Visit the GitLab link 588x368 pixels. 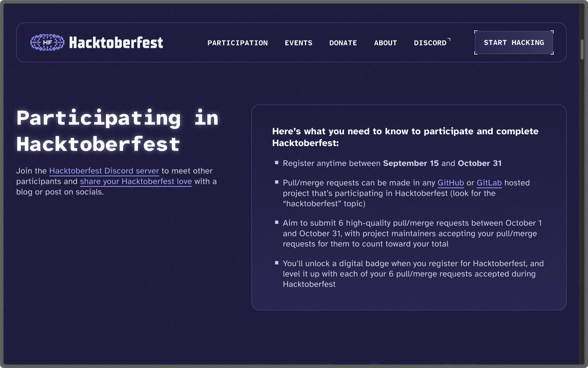(x=489, y=183)
